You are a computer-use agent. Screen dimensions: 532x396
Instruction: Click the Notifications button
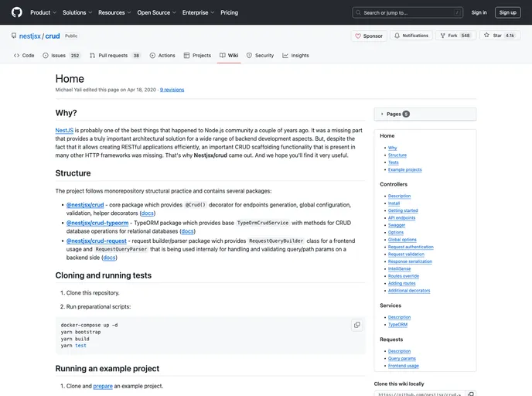point(411,36)
